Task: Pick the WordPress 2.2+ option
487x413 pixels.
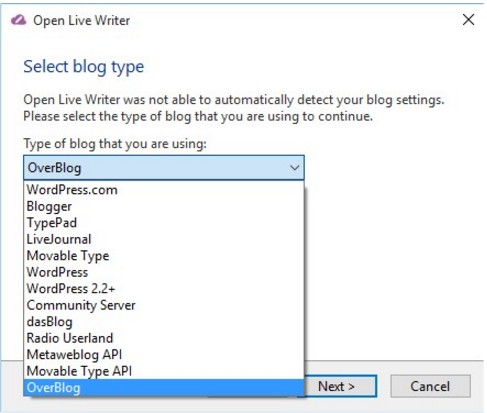Action: click(164, 289)
